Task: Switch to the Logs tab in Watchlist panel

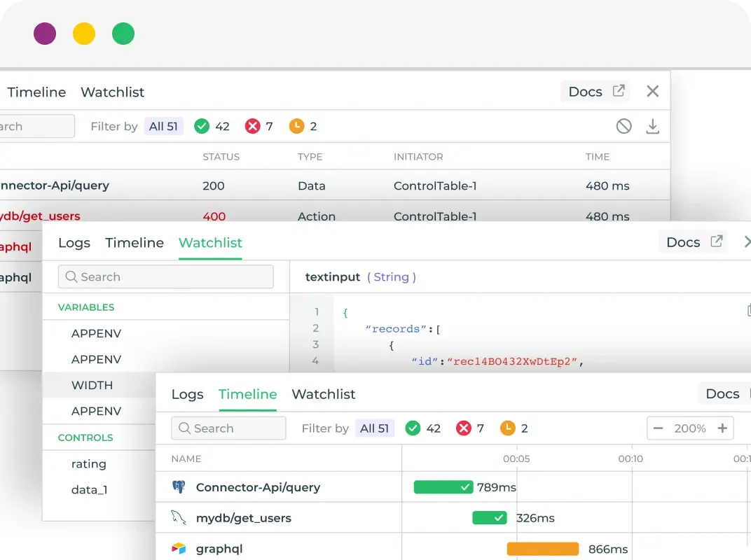Action: tap(74, 243)
